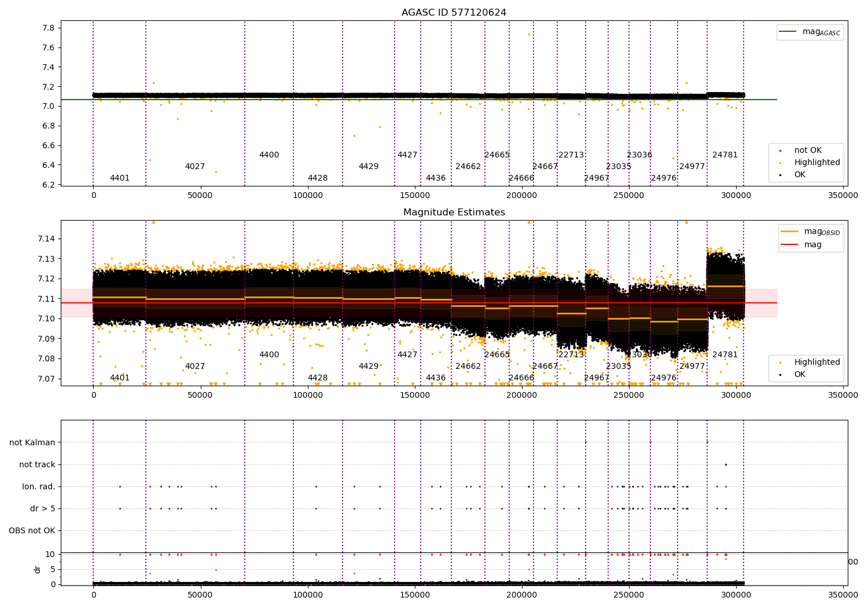
Task: Click OBSID label 24662 in Magnitude Estimates plot
Action: pyautogui.click(x=468, y=367)
